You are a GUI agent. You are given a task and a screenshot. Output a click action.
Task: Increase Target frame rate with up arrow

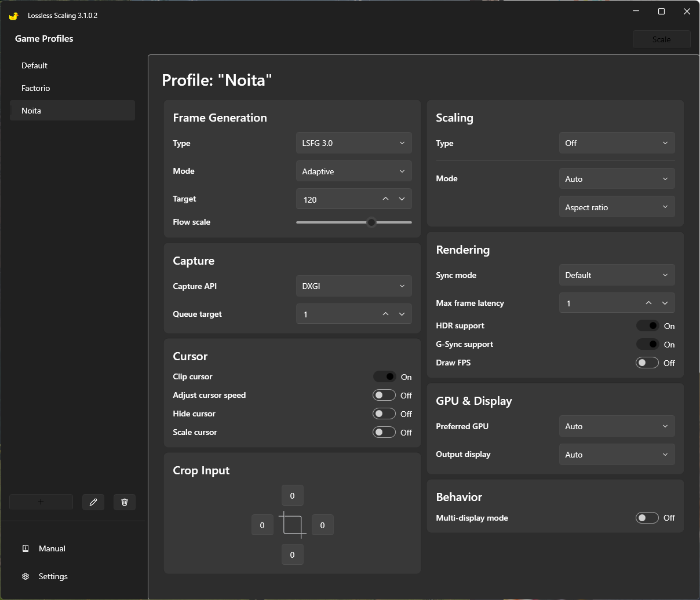point(386,199)
